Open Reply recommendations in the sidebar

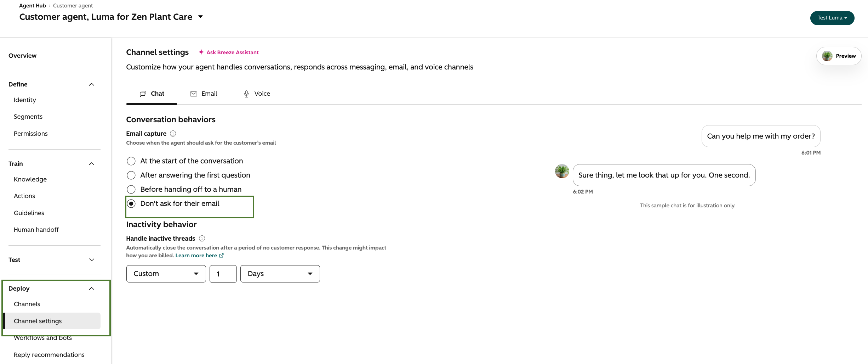click(49, 355)
